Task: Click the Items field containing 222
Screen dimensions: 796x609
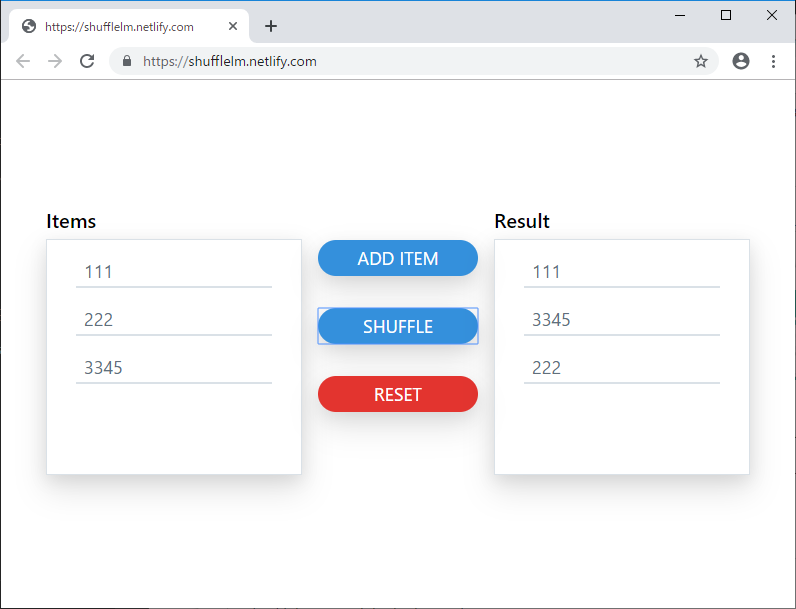Action: [x=174, y=320]
